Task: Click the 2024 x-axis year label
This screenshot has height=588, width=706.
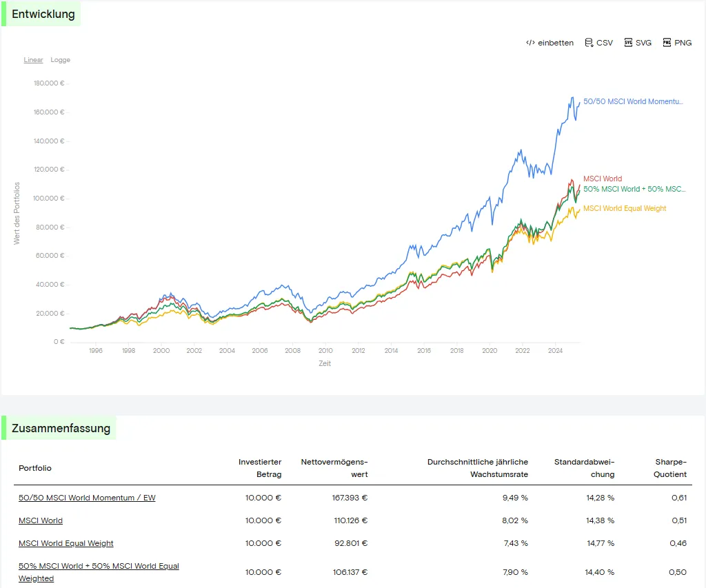Action: [555, 351]
